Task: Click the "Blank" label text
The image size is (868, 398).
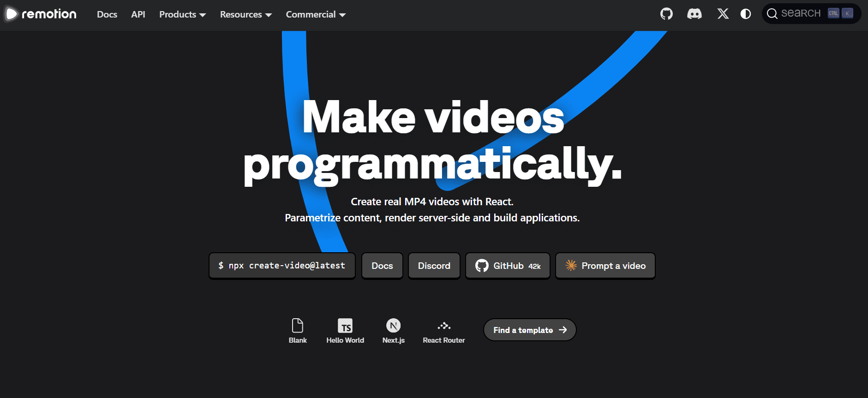Action: coord(298,340)
